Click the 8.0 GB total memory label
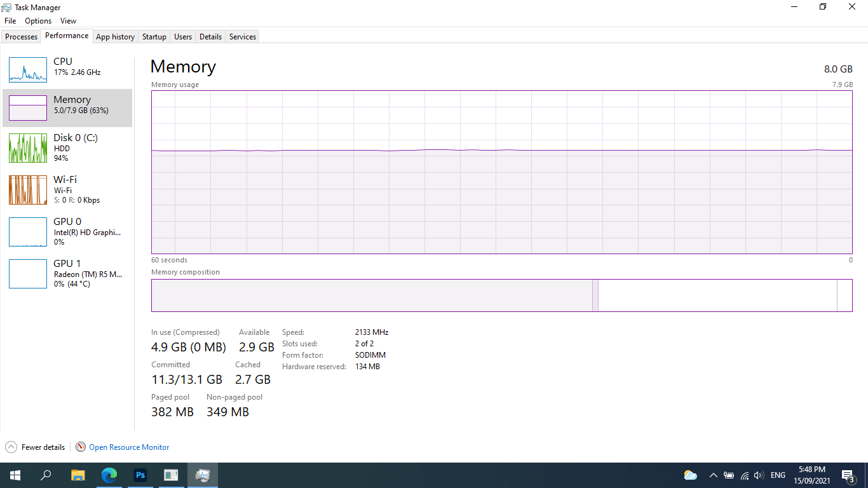The image size is (868, 488). point(838,69)
